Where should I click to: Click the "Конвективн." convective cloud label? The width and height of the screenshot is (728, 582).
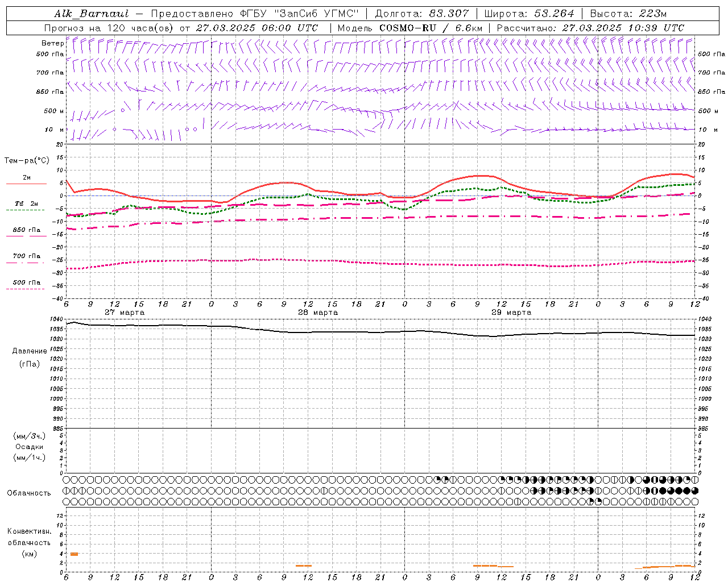(x=29, y=531)
